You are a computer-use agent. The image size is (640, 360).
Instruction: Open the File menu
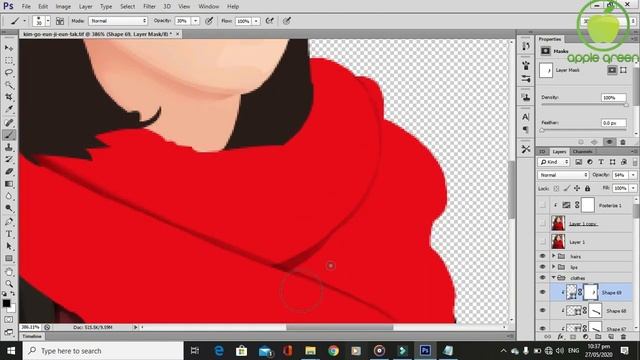coord(26,7)
